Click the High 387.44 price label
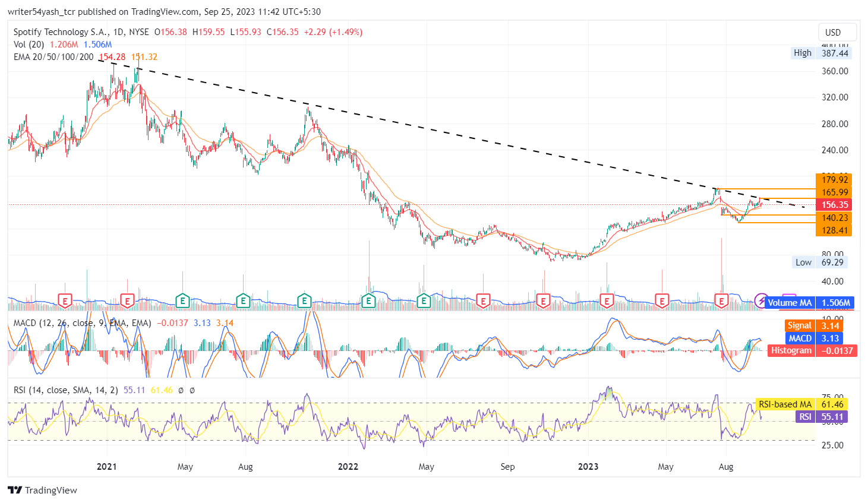The height and width of the screenshot is (503, 868). click(x=821, y=53)
